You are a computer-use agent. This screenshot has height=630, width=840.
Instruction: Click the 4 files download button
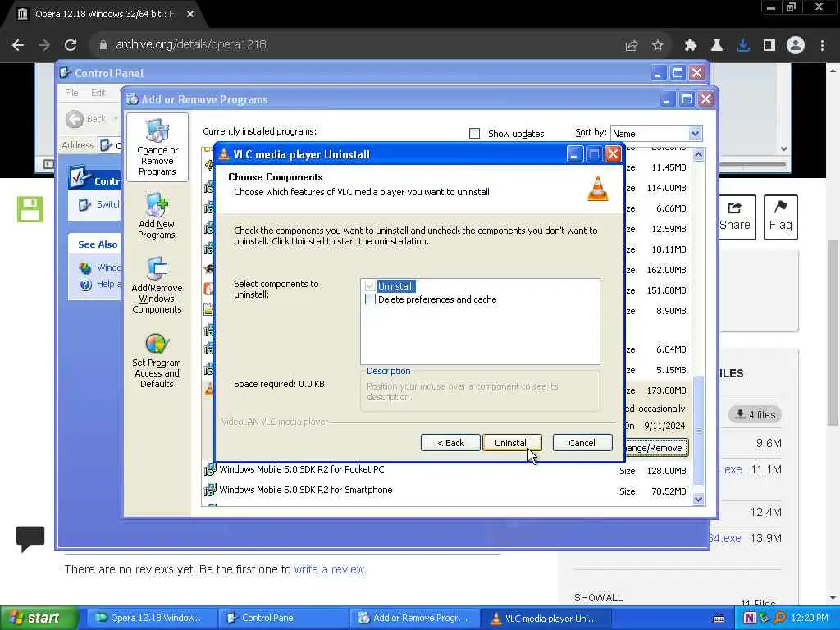tap(755, 414)
